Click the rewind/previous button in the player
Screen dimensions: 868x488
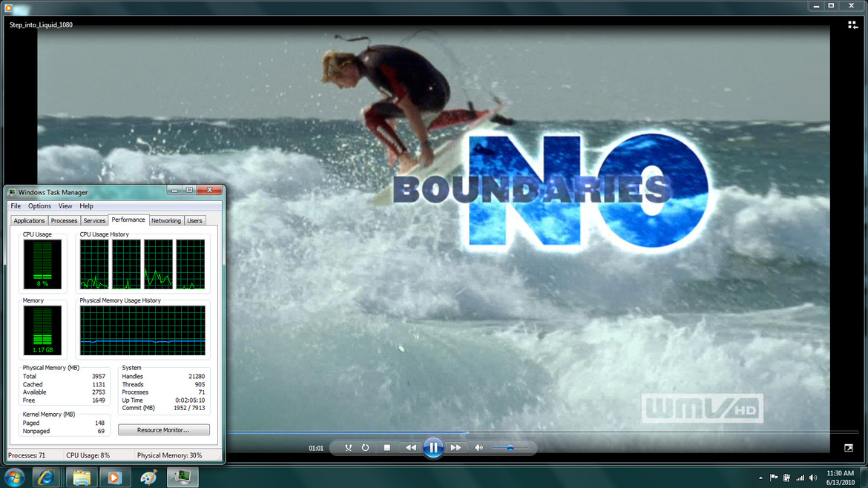pyautogui.click(x=411, y=448)
